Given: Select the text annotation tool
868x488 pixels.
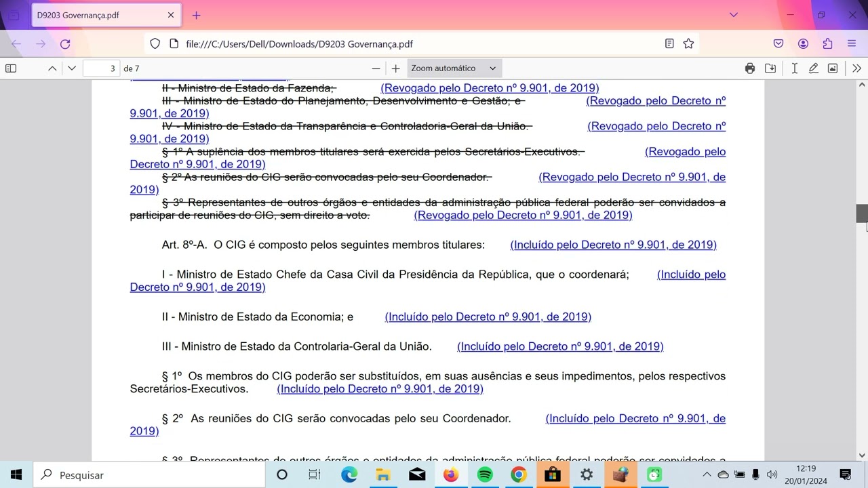Looking at the screenshot, I should tap(794, 68).
